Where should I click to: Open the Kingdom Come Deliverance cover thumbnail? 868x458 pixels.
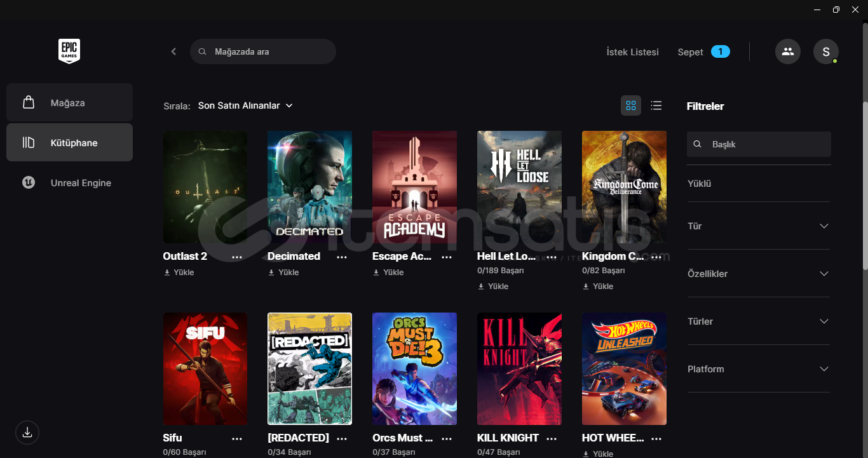624,187
